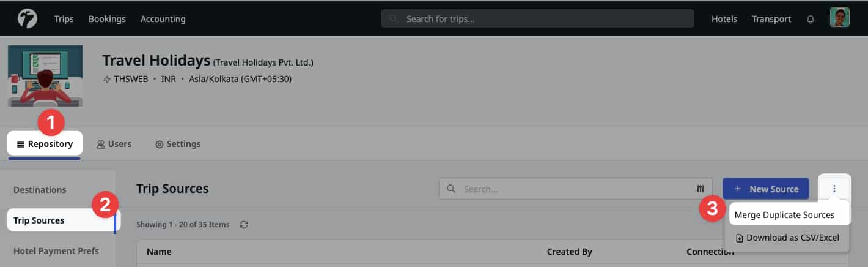Viewport: 868px width, 267px height.
Task: Switch to the Repository tab
Action: pos(45,144)
